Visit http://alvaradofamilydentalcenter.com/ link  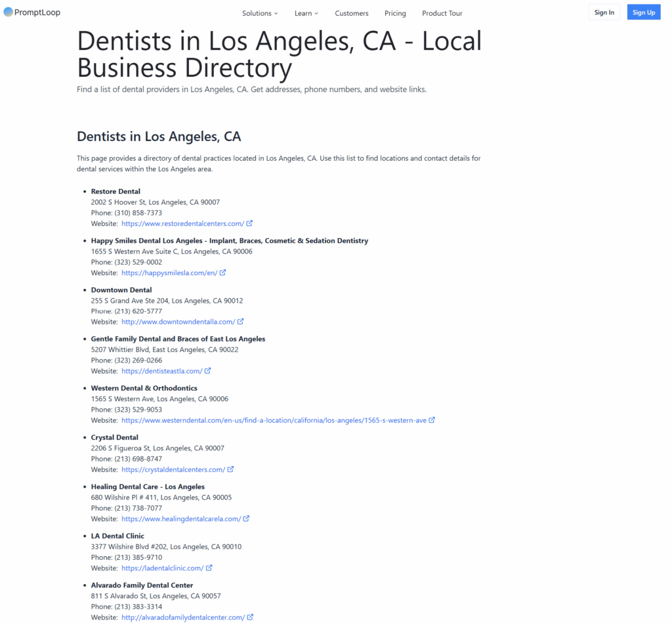click(183, 618)
